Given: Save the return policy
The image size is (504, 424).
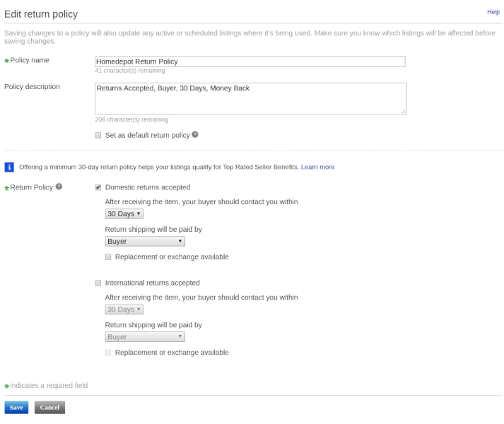Looking at the screenshot, I should (x=16, y=407).
